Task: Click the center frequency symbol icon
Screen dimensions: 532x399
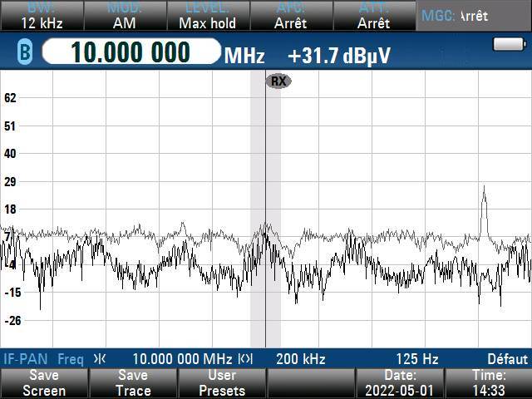Action: click(x=100, y=359)
